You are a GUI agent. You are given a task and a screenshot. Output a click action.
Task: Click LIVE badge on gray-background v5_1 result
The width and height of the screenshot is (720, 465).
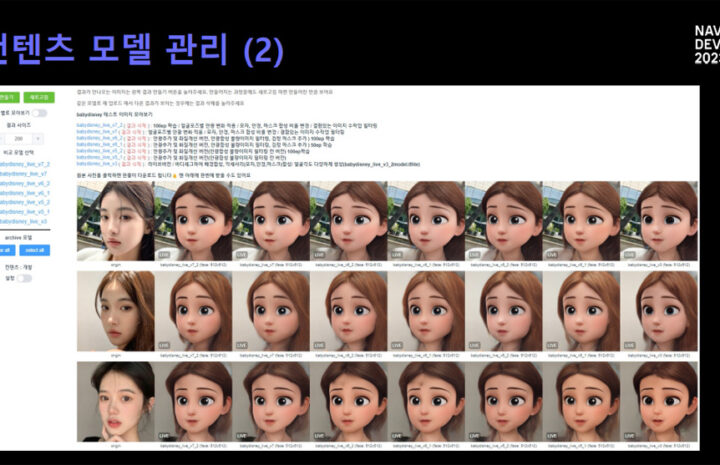pyautogui.click(x=552, y=435)
